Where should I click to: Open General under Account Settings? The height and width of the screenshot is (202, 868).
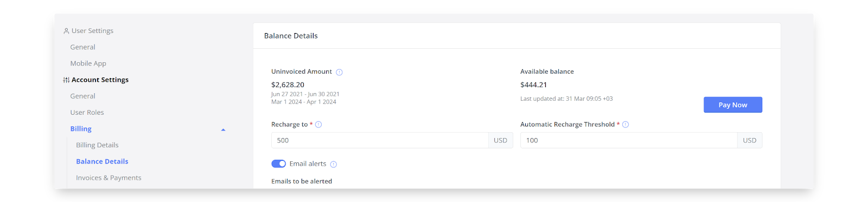(82, 96)
